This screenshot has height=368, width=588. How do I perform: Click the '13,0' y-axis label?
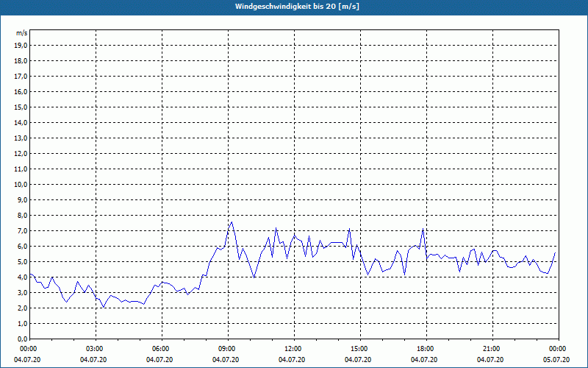[21, 138]
